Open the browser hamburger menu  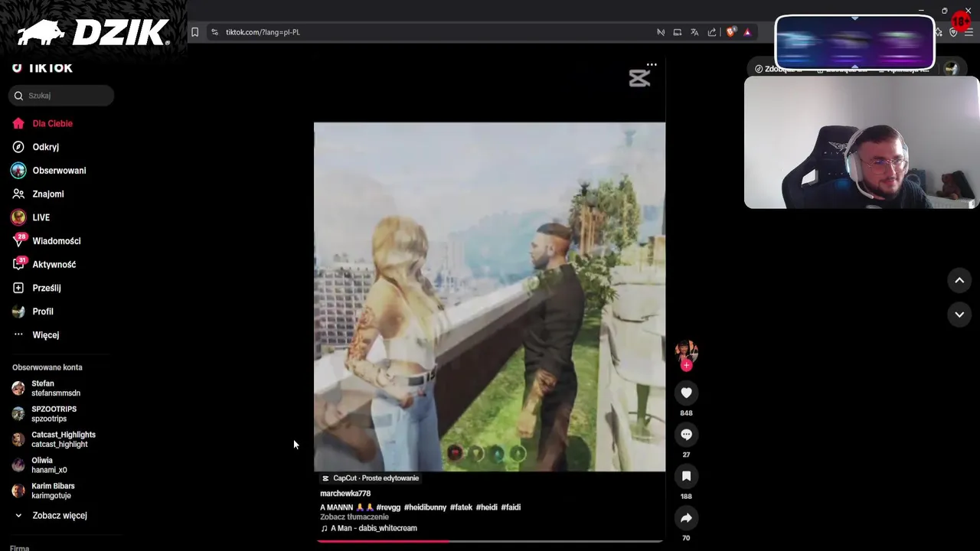pos(969,32)
